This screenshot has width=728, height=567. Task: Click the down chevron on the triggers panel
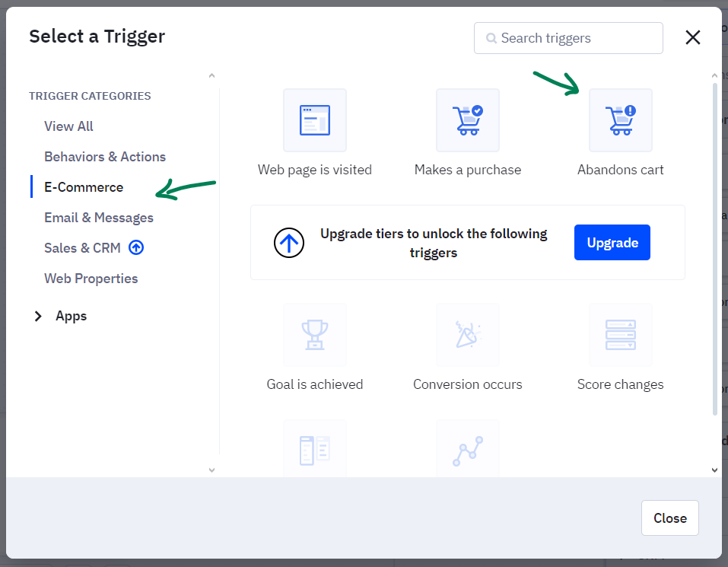(714, 470)
